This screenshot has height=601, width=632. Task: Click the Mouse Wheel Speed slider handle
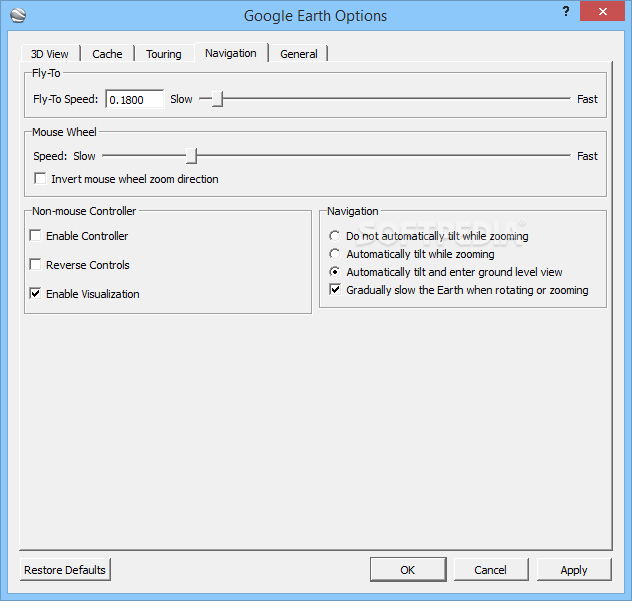[x=191, y=156]
